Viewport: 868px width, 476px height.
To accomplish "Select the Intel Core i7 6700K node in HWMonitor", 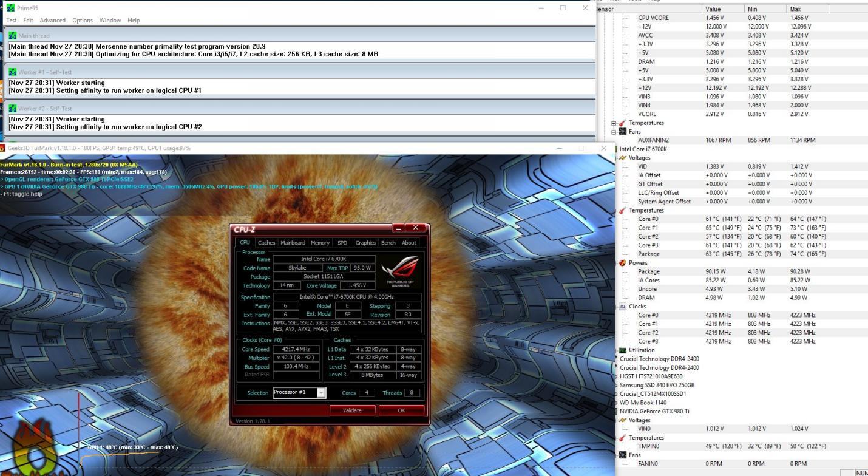I will 643,149.
